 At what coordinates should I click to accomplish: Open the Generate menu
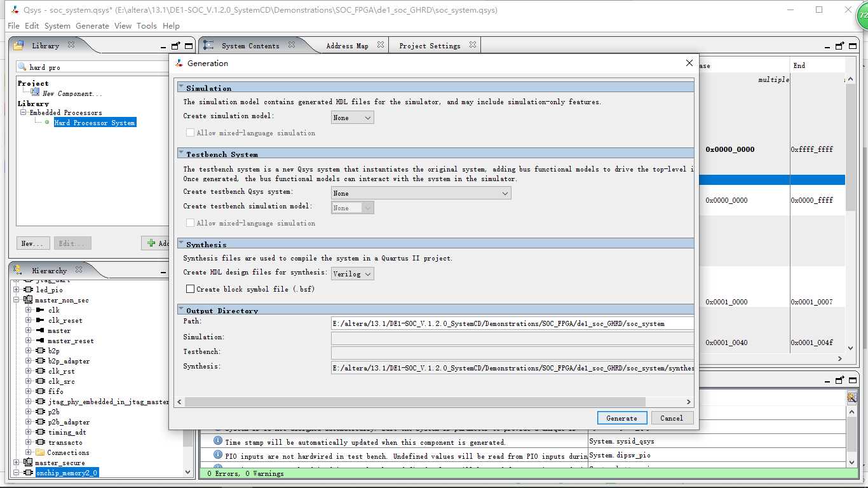(x=93, y=26)
